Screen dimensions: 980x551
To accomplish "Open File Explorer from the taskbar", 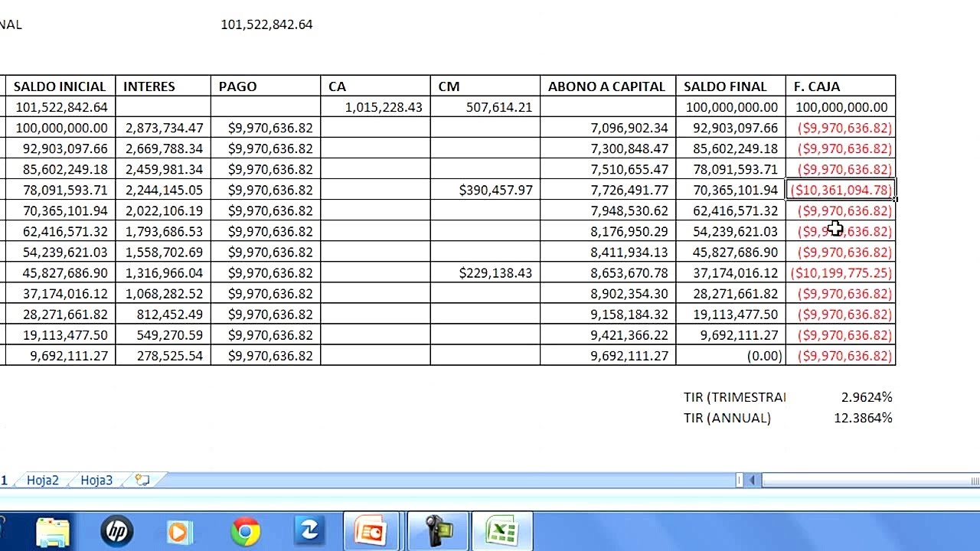I will pos(53,532).
